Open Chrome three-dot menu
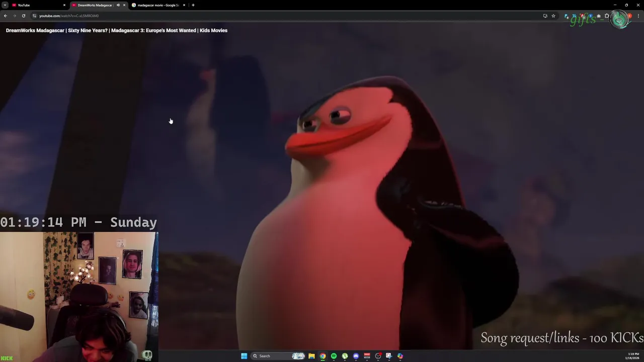 [x=638, y=16]
